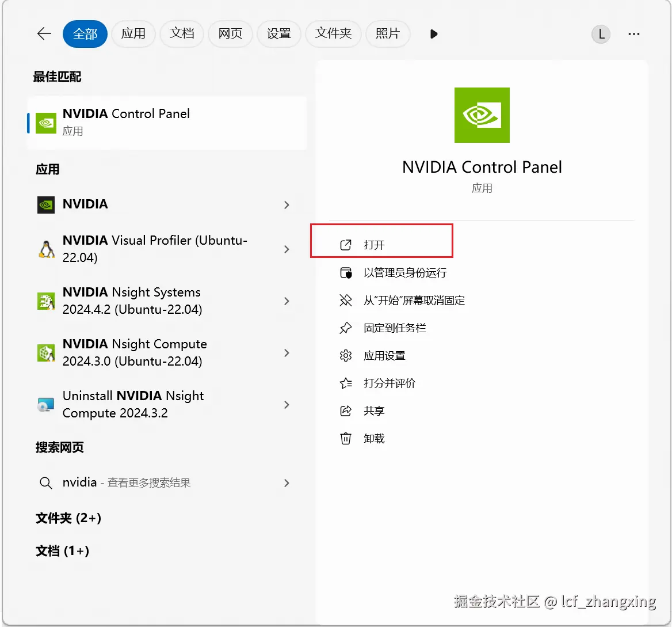Click the gear icon for app settings
Screen dimensions: 672x627
tap(346, 355)
